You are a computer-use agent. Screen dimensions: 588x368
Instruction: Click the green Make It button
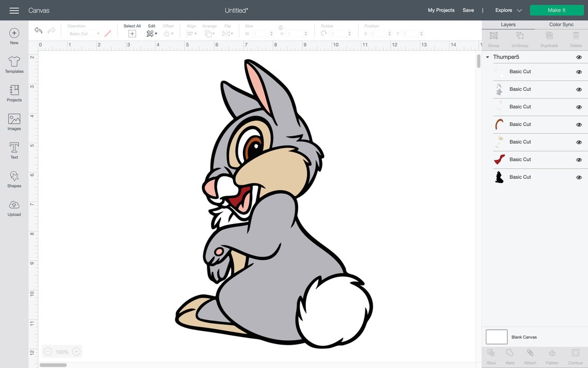(x=557, y=9)
